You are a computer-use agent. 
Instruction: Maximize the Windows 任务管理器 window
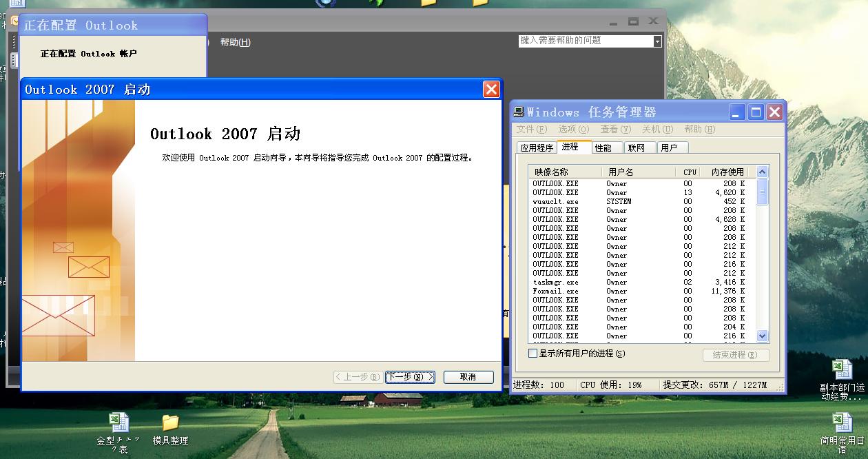click(756, 112)
